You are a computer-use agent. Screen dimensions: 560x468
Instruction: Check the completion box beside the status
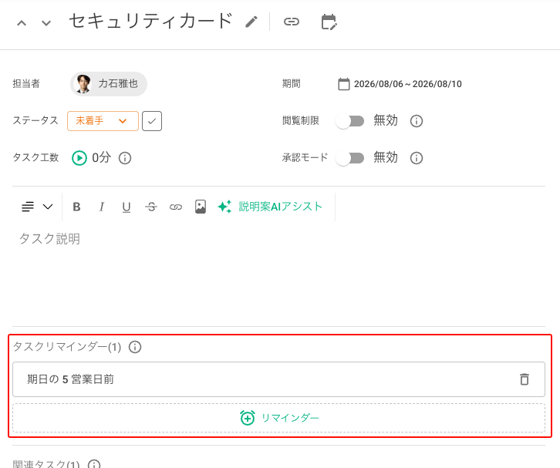click(x=152, y=121)
